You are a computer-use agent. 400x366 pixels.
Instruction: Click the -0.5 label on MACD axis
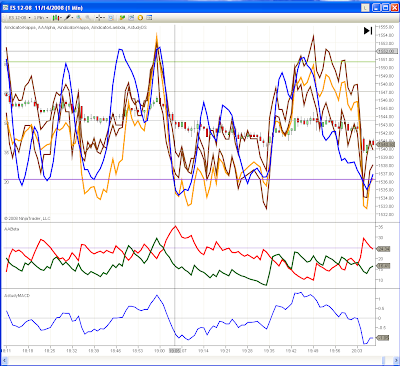pos(382,327)
